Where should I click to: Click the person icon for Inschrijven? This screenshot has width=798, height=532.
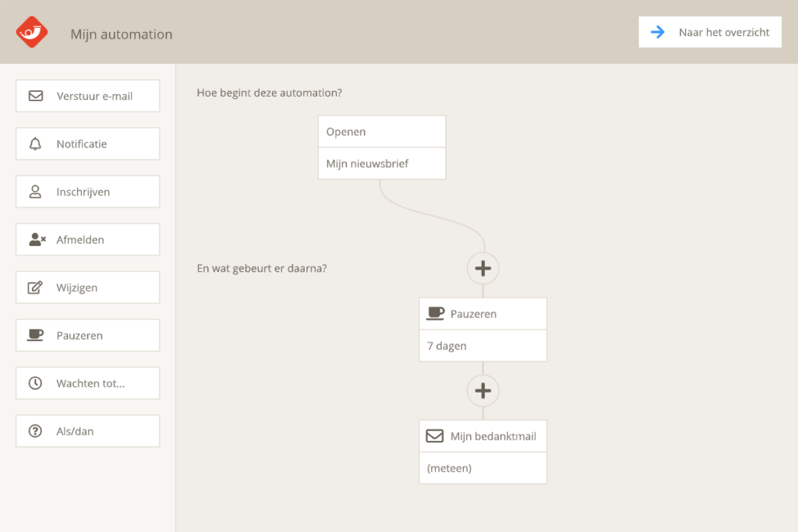(x=35, y=192)
